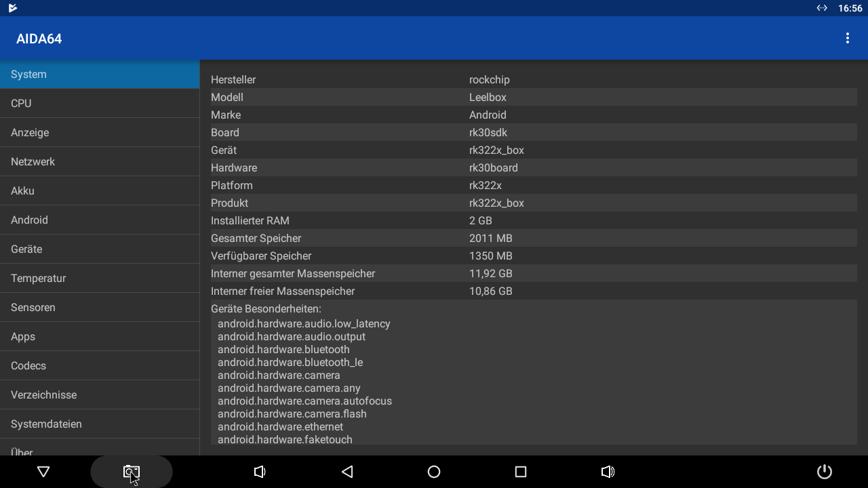The width and height of the screenshot is (868, 488).
Task: Click Interner gesamter Massenspeicher value 11,92 GB
Action: 491,274
